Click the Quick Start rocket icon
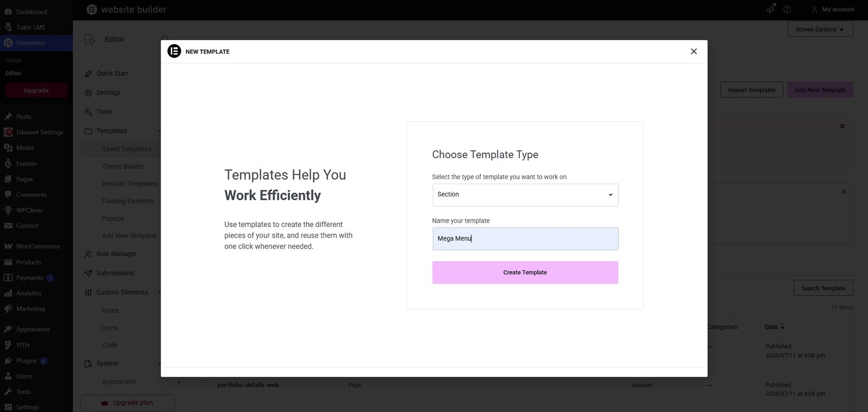The height and width of the screenshot is (412, 868). (88, 74)
